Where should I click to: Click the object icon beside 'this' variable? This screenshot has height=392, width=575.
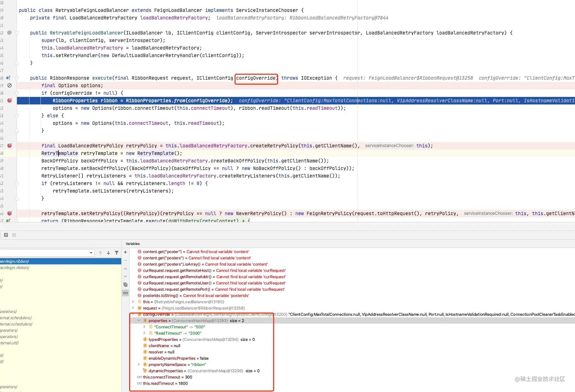pyautogui.click(x=140, y=302)
